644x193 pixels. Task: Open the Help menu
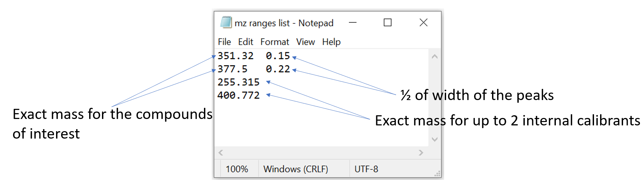(x=331, y=42)
